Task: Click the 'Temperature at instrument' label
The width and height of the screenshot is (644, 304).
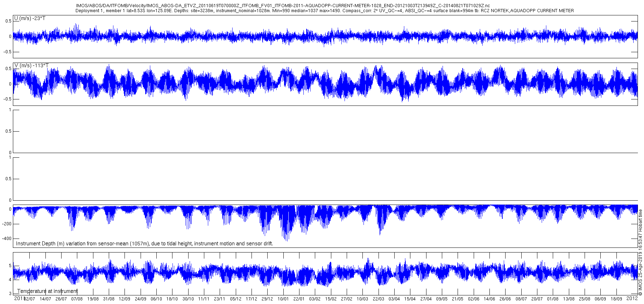Action: coord(48,291)
